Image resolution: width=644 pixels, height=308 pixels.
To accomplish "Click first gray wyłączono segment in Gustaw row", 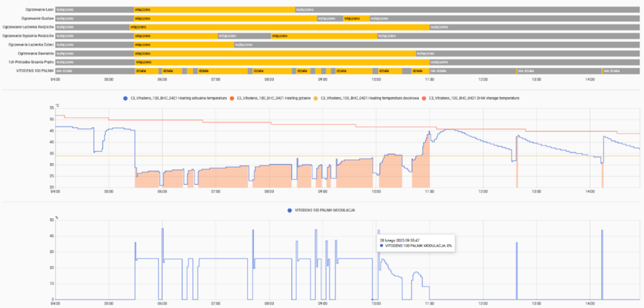I will 94,19.
